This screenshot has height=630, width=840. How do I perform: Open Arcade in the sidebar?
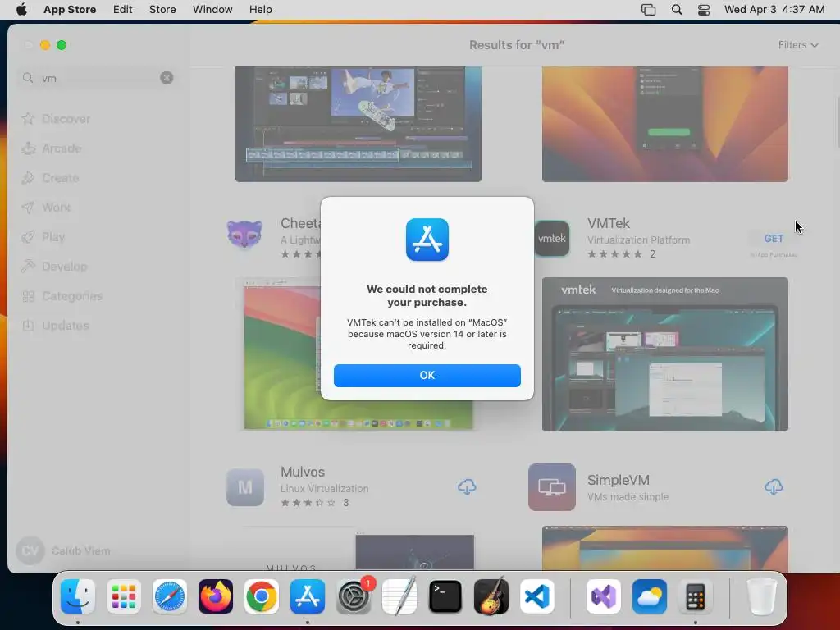click(x=52, y=148)
